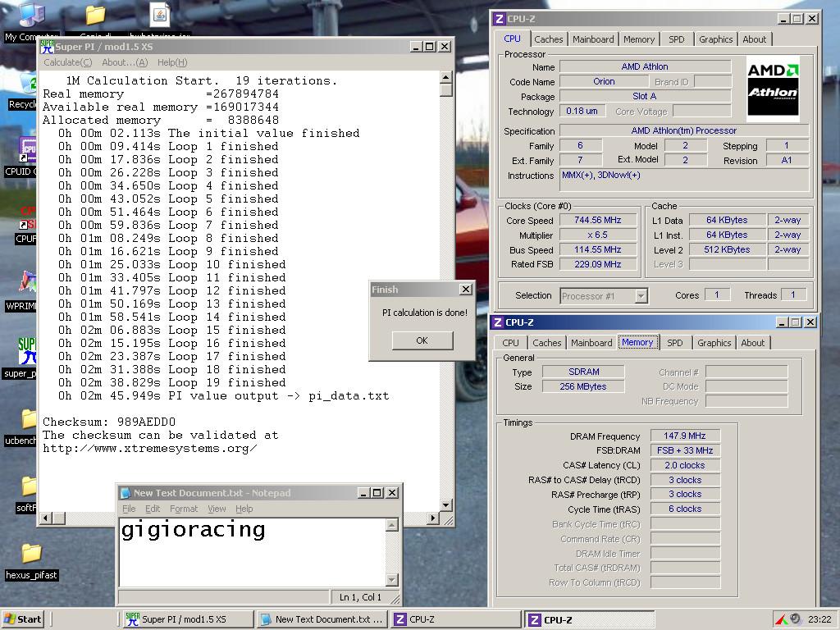The width and height of the screenshot is (840, 630).
Task: Open Notepad Format menu
Action: (x=184, y=509)
